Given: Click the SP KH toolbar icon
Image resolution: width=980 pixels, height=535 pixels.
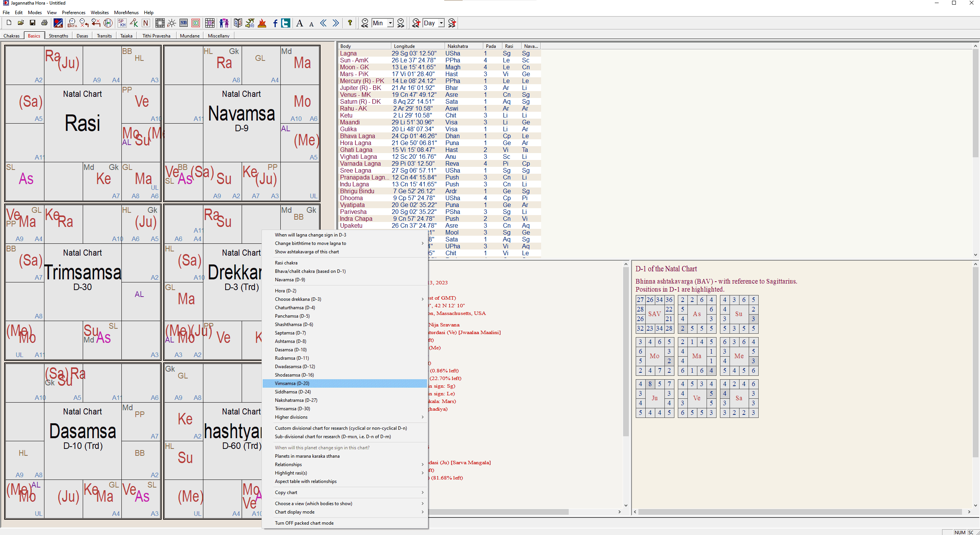Looking at the screenshot, I should point(122,23).
